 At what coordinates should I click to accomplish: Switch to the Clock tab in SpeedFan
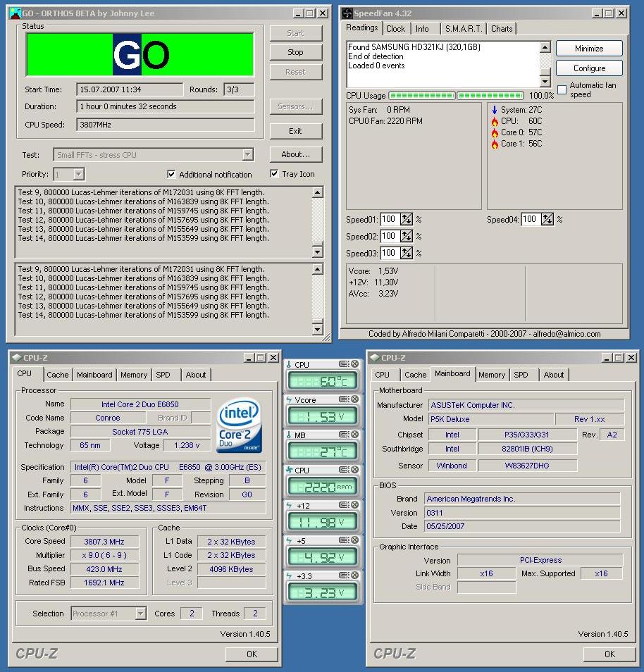point(395,29)
